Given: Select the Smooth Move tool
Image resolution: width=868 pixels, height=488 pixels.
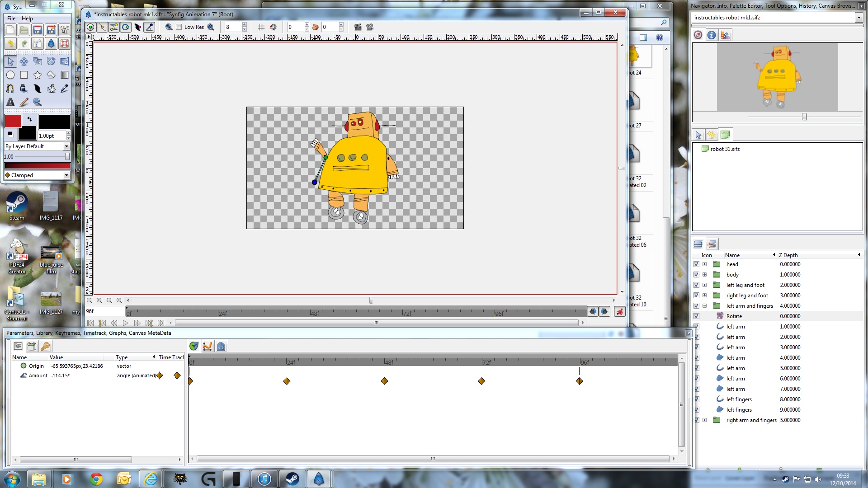Looking at the screenshot, I should (24, 61).
